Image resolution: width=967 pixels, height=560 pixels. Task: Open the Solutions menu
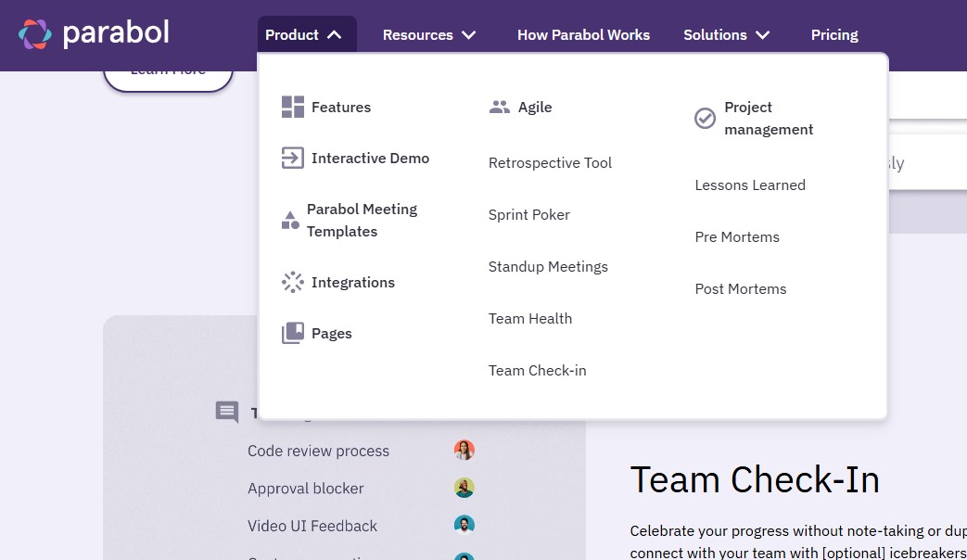coord(727,34)
